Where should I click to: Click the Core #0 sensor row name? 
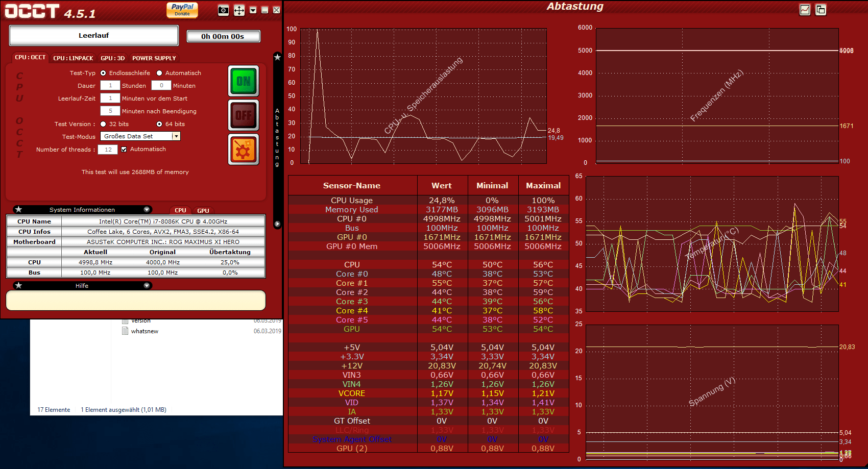pyautogui.click(x=352, y=274)
